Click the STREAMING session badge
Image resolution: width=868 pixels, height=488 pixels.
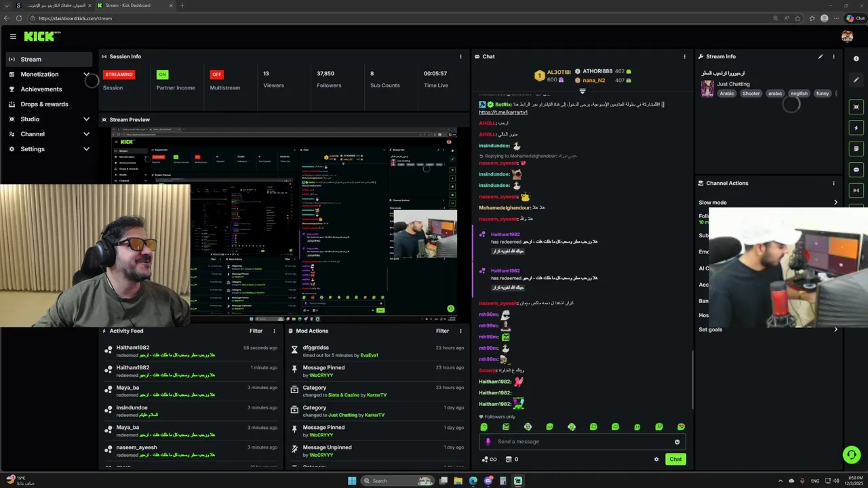(x=119, y=75)
